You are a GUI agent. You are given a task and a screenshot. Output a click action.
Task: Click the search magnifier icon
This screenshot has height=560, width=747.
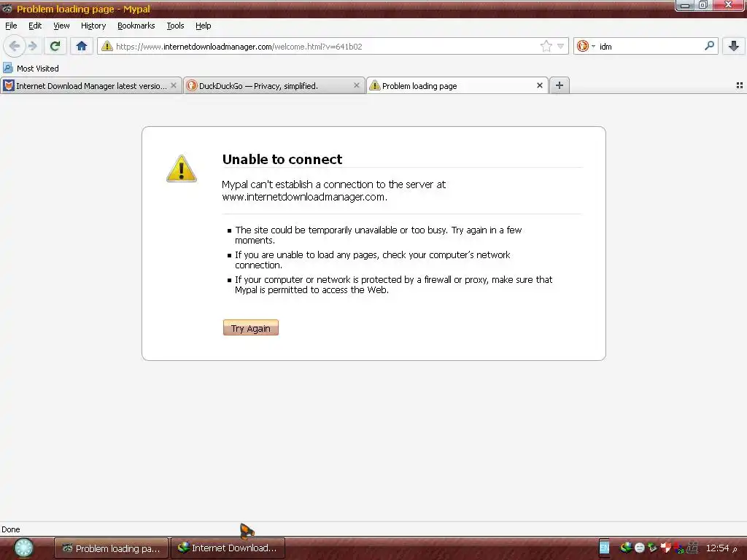(x=709, y=46)
